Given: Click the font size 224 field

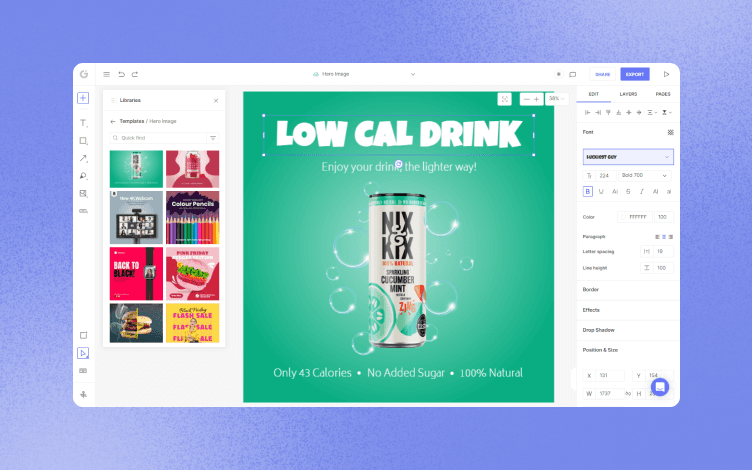Looking at the screenshot, I should [x=605, y=176].
